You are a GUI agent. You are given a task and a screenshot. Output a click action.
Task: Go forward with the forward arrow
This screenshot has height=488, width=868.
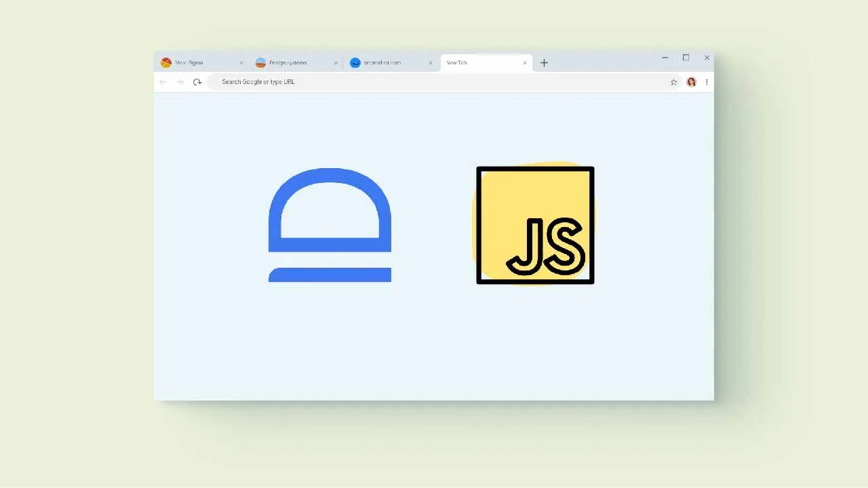(180, 82)
